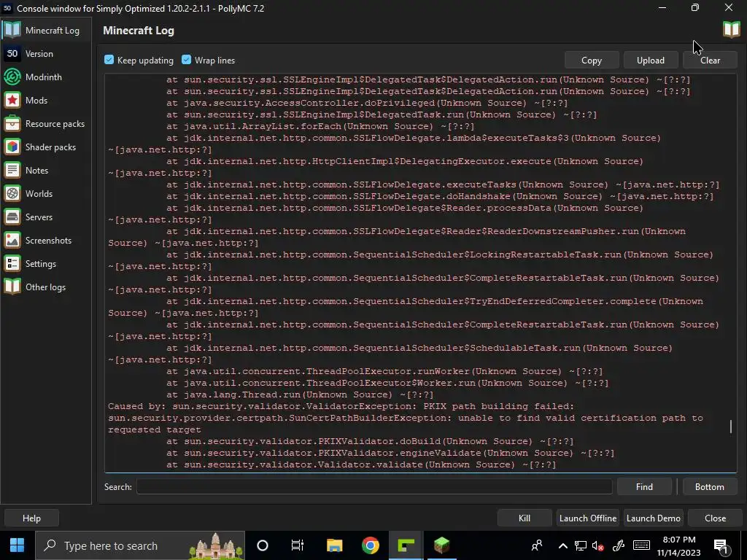This screenshot has height=560, width=747.
Task: Click the java.lang.Thread.run stack line
Action: pyautogui.click(x=300, y=394)
